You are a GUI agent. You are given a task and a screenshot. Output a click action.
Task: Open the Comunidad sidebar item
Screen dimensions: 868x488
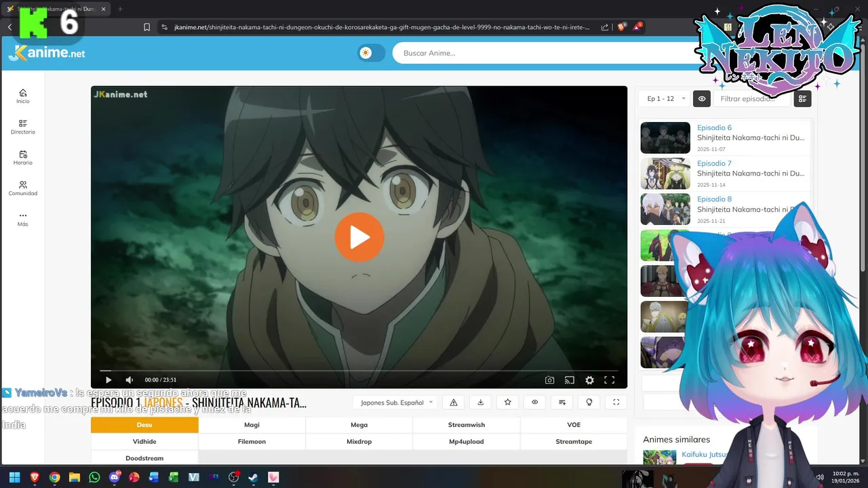[23, 188]
